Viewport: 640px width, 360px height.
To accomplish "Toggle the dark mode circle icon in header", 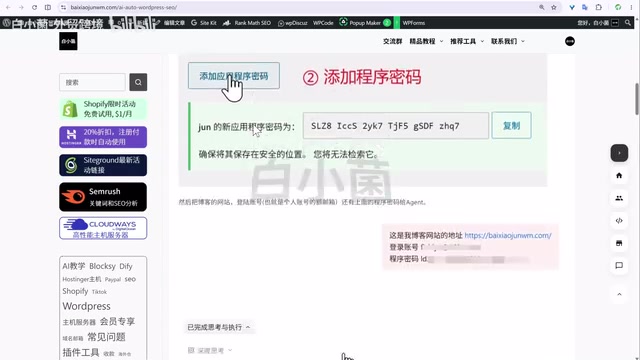I will point(569,41).
